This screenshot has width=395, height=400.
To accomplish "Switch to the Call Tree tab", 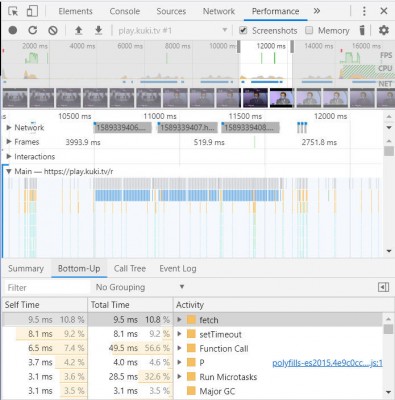I will (x=130, y=269).
